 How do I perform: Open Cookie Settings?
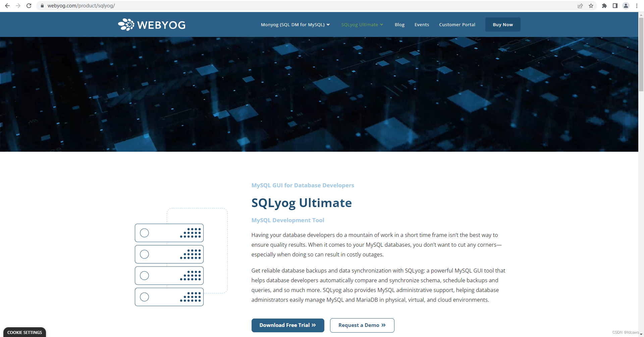[24, 332]
